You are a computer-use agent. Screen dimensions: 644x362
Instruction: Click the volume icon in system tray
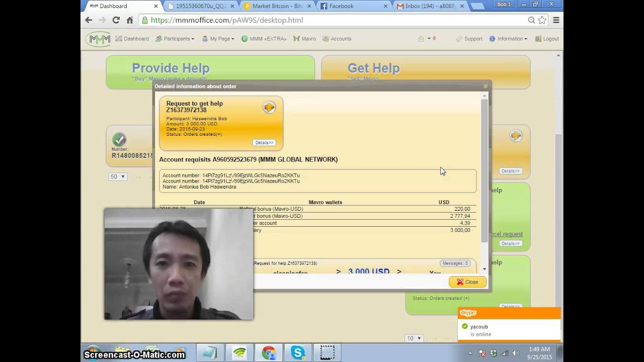point(515,353)
